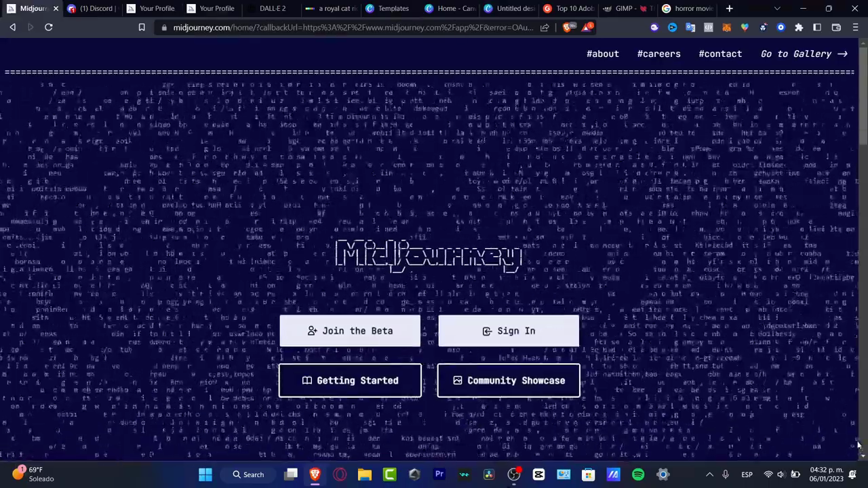Show hidden system tray icons

point(709,474)
